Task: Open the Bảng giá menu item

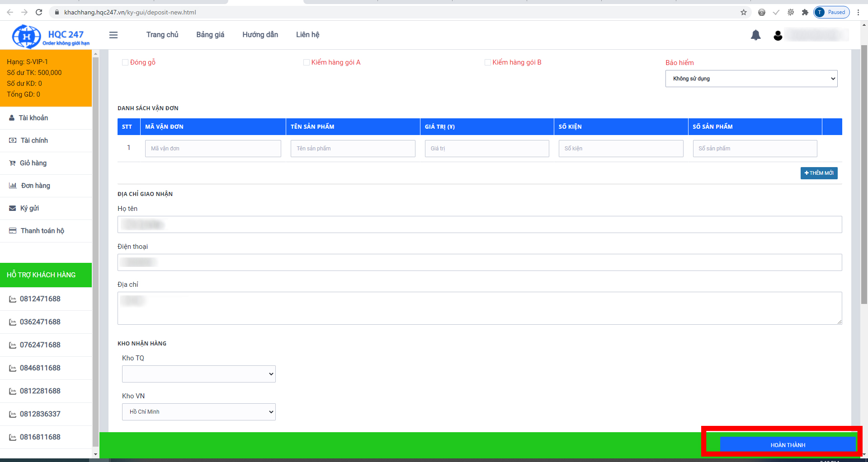Action: (210, 35)
